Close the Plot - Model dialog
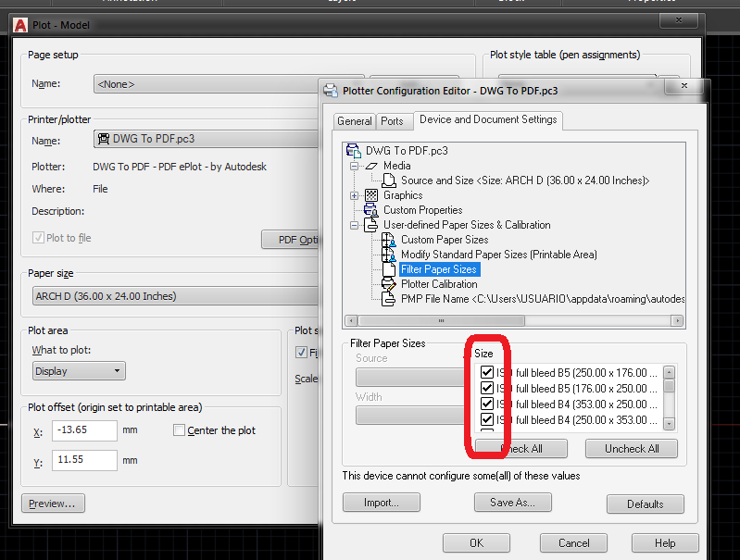740x560 pixels. [x=678, y=20]
